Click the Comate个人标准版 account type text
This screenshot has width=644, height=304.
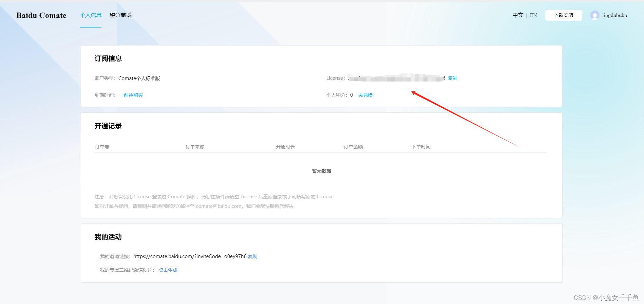139,78
